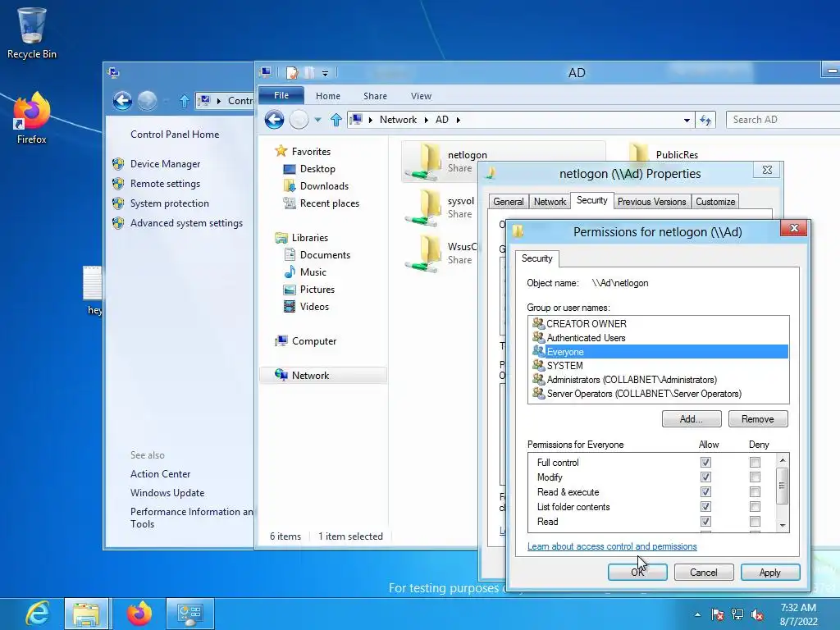Screen dimensions: 840x630
Task: Open Learn about access control and permissions
Action: pyautogui.click(x=612, y=546)
